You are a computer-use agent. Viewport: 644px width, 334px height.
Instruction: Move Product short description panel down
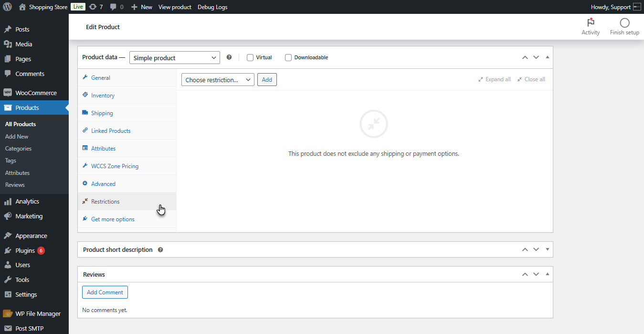(536, 249)
